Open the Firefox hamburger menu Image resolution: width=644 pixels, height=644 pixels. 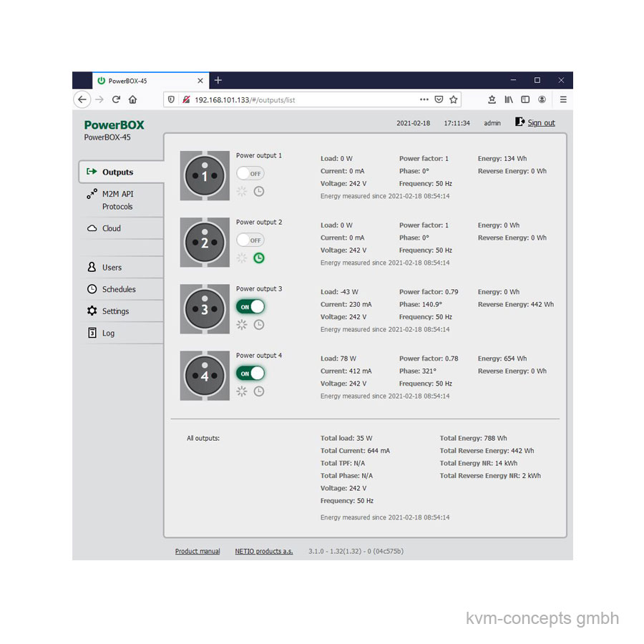pos(563,100)
